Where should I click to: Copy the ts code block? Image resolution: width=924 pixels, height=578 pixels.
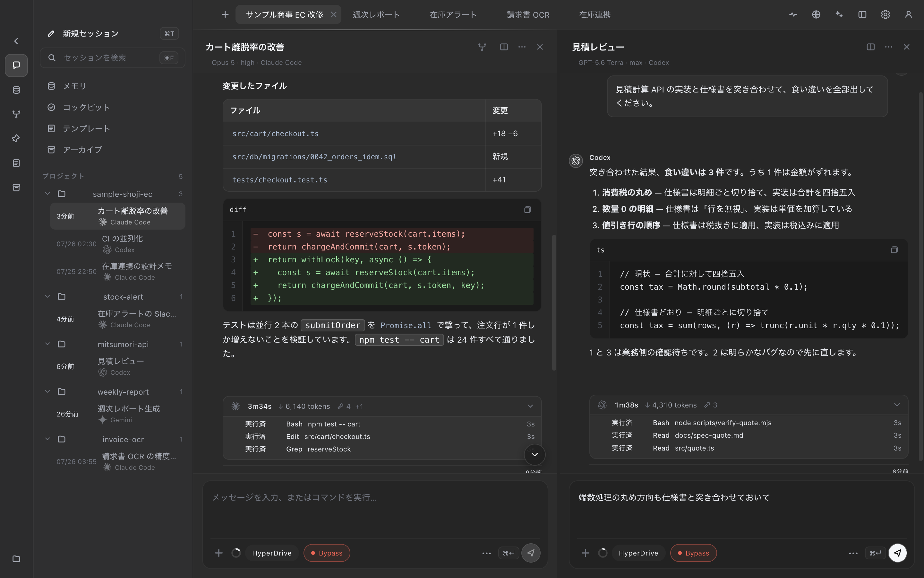coord(894,250)
